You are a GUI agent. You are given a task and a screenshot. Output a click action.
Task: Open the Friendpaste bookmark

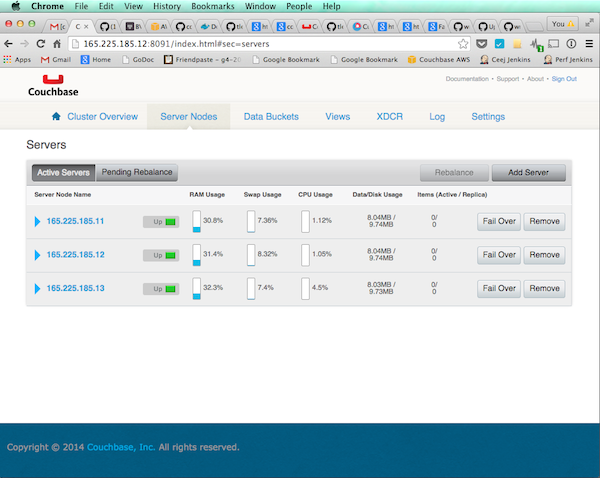click(x=203, y=60)
